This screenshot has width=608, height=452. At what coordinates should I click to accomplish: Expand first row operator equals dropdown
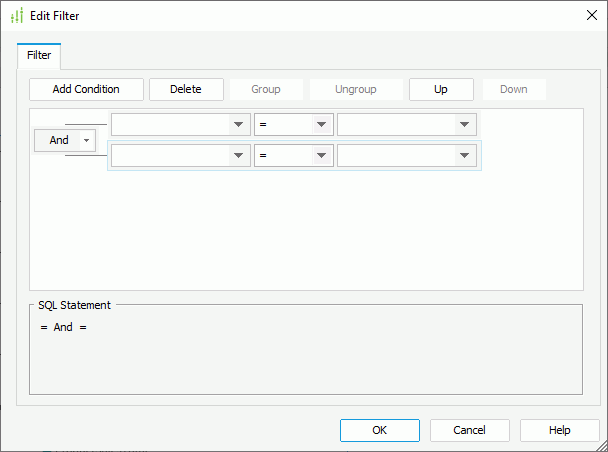[321, 125]
